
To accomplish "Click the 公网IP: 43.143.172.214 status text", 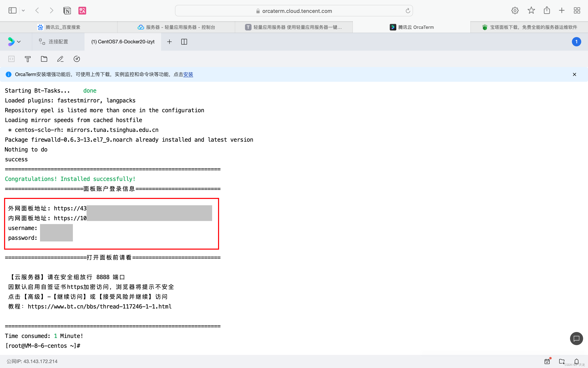I will [32, 361].
